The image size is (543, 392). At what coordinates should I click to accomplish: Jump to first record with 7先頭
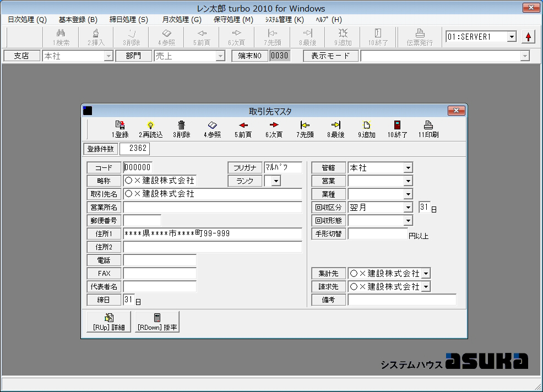pyautogui.click(x=305, y=129)
